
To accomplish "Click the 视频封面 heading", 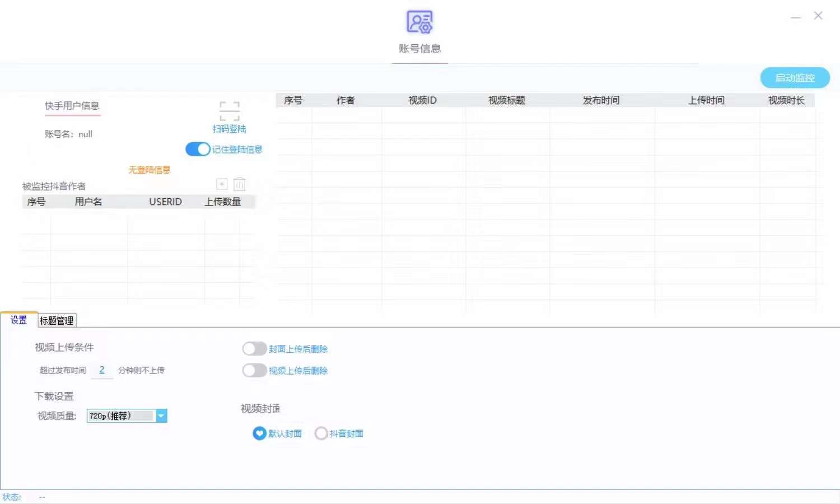I will click(260, 409).
